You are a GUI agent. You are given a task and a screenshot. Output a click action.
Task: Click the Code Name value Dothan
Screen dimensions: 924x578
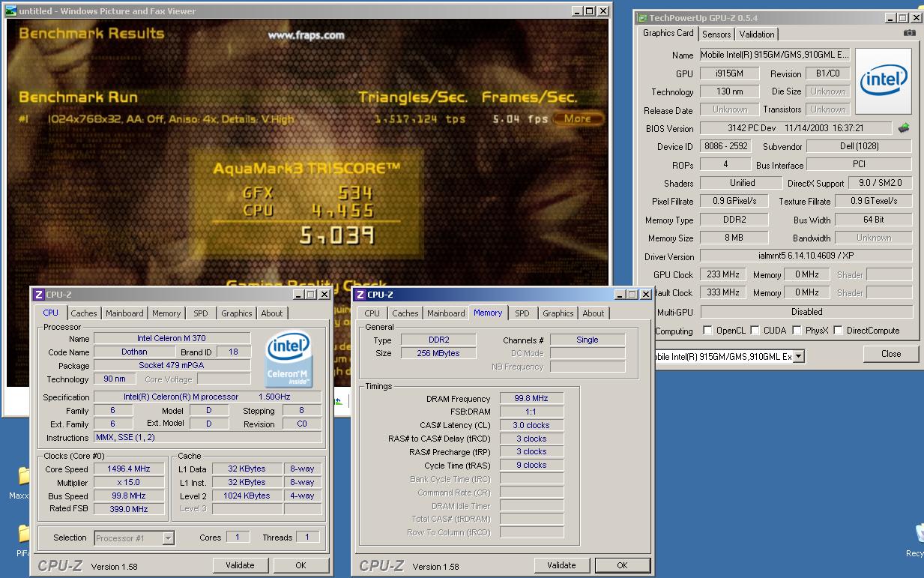[134, 352]
